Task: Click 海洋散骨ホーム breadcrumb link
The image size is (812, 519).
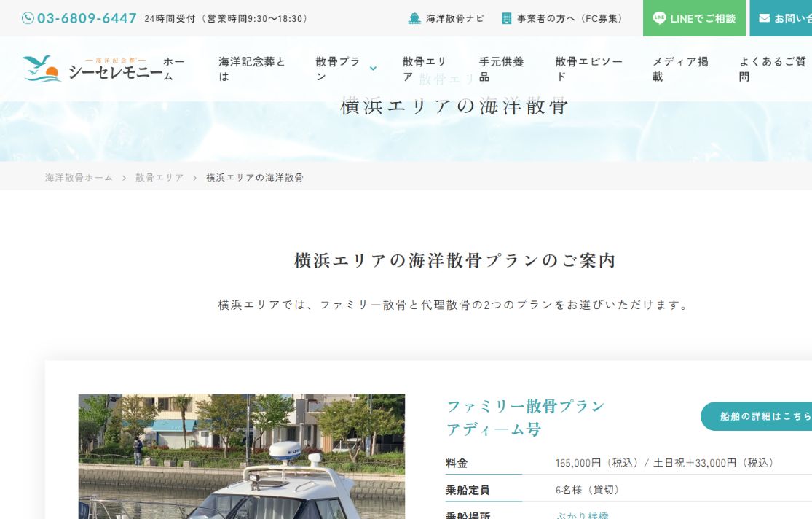Action: click(x=79, y=177)
